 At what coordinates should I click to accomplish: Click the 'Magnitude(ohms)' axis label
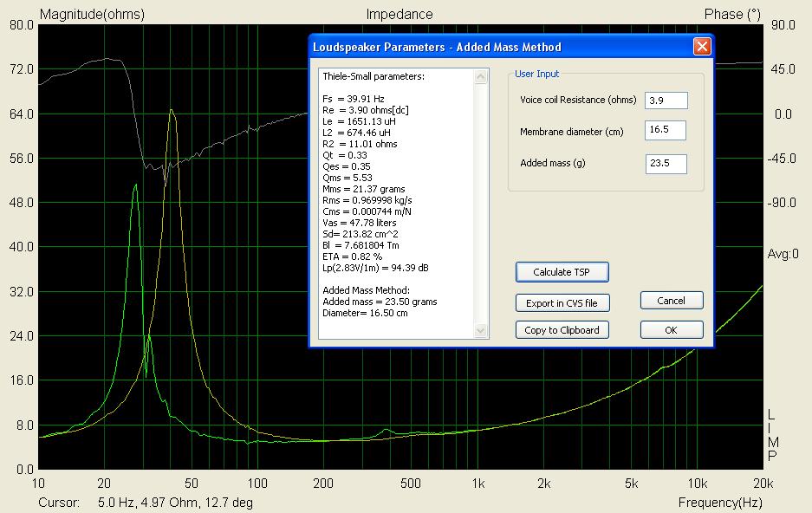point(92,15)
